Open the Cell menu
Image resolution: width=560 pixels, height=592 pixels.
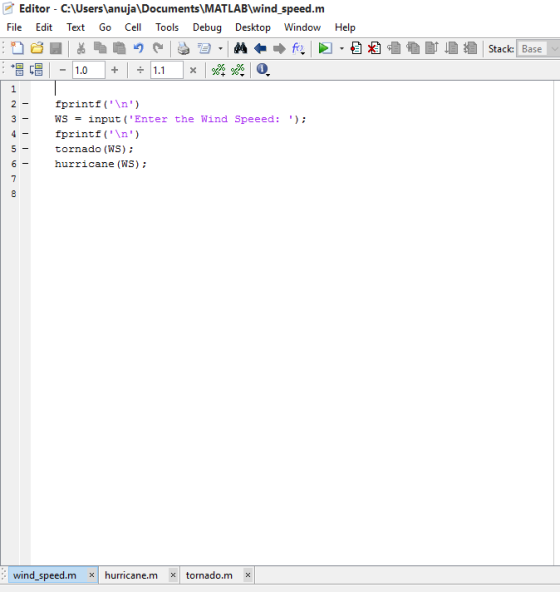pos(133,27)
